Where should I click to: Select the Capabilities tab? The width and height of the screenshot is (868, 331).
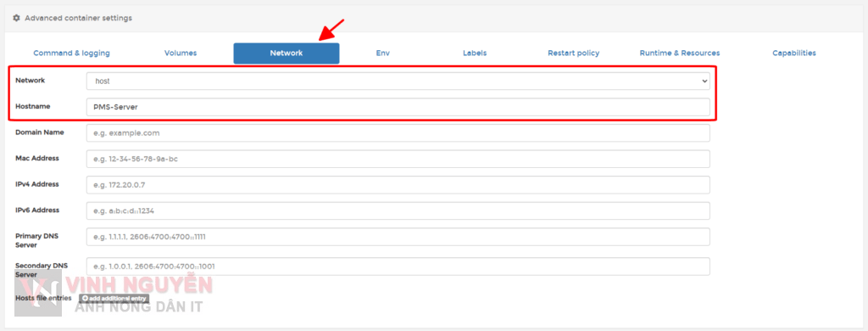[793, 53]
